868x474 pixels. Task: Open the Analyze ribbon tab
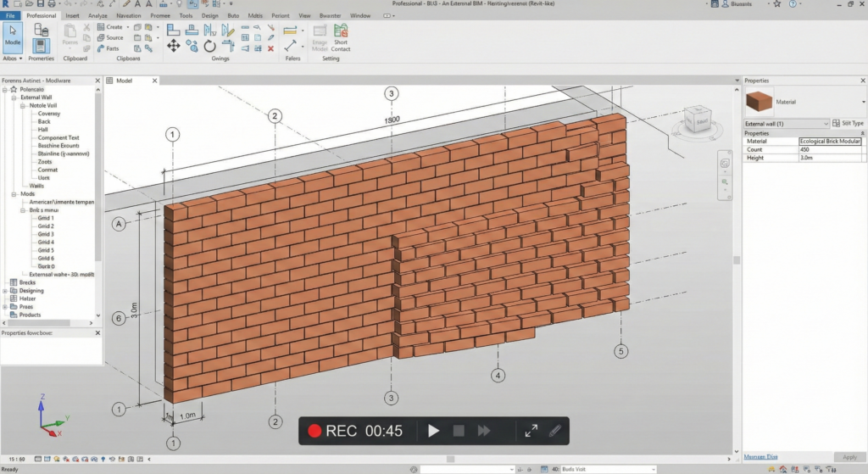tap(97, 15)
